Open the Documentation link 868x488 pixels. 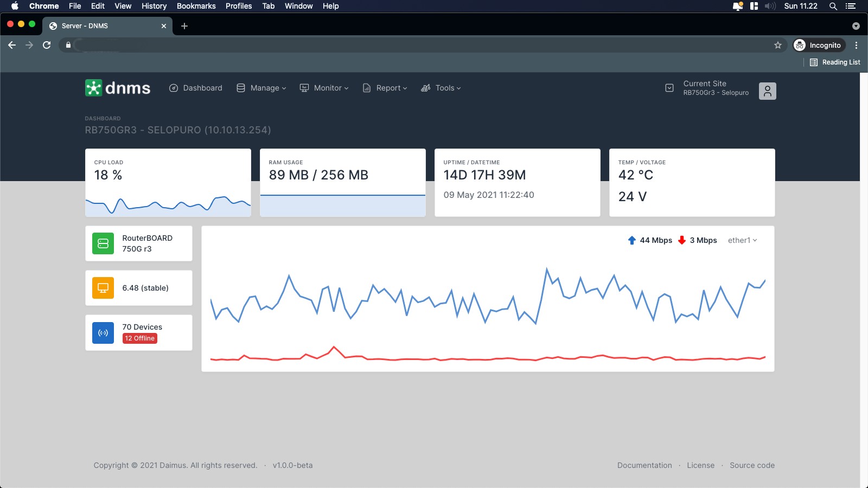coord(644,465)
